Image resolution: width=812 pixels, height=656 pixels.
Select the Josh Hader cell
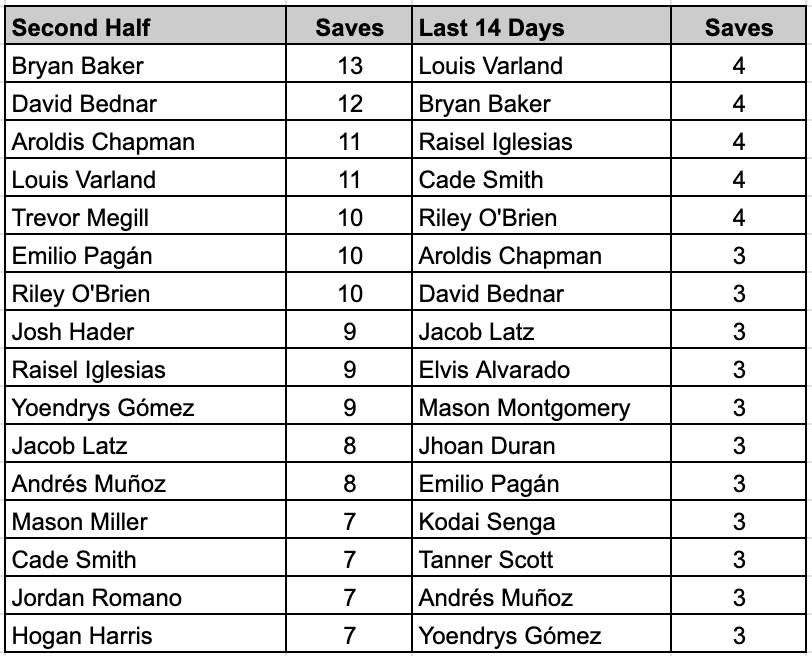click(146, 329)
